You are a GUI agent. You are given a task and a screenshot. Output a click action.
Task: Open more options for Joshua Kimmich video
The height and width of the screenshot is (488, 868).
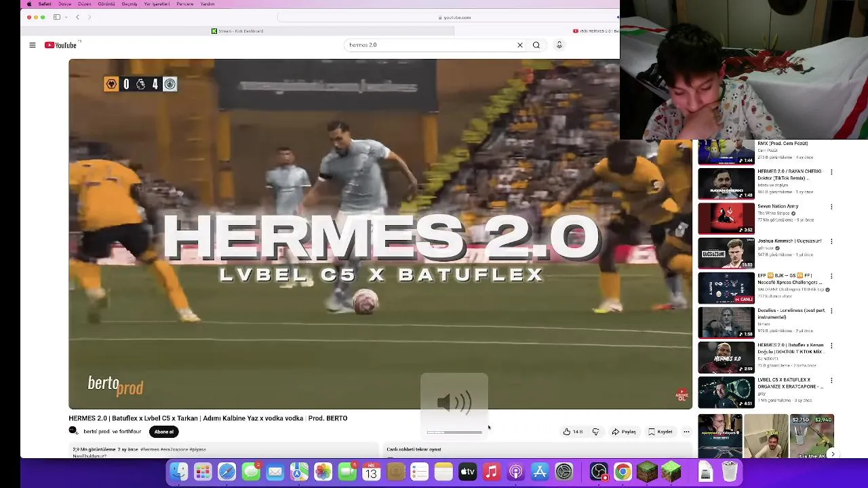[831, 241]
